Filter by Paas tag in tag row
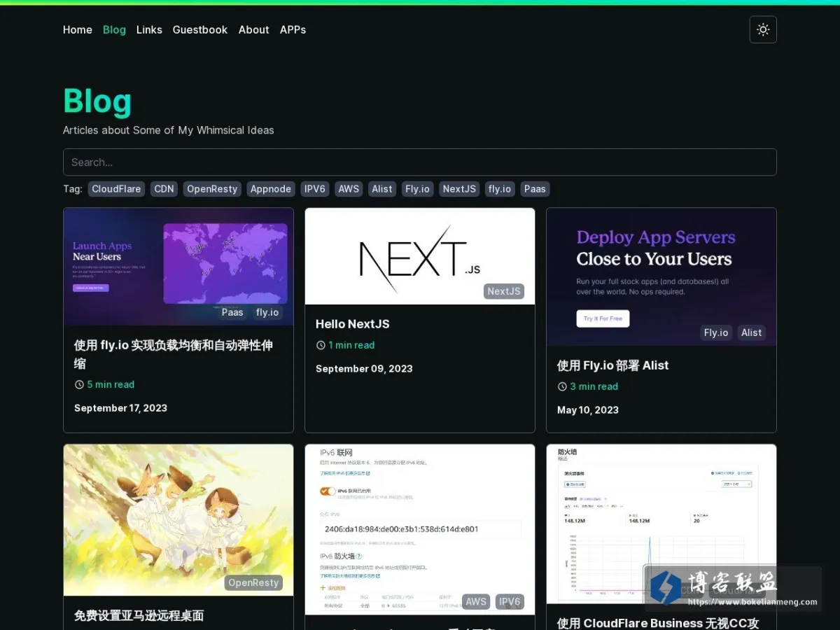 tap(535, 189)
